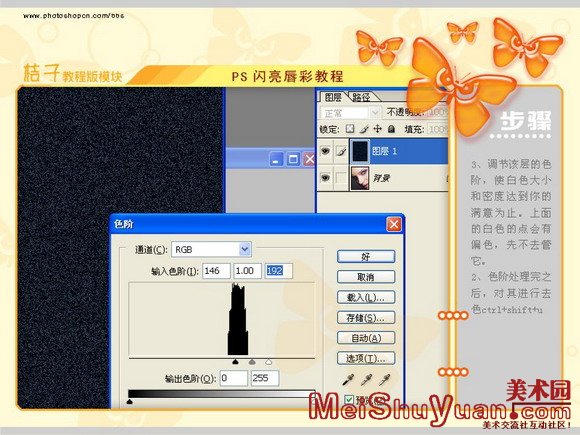Toggle visibility of the 背景 layer
The width and height of the screenshot is (580, 435).
point(325,178)
